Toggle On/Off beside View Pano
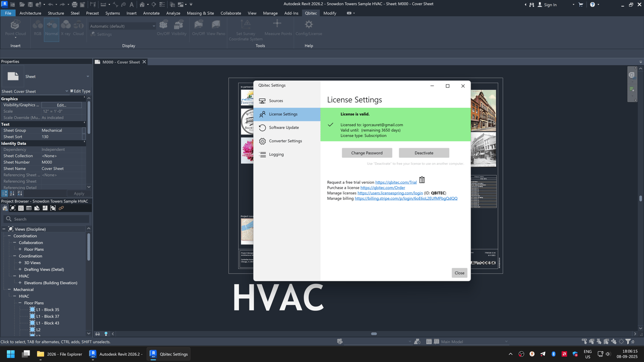 coord(198,28)
